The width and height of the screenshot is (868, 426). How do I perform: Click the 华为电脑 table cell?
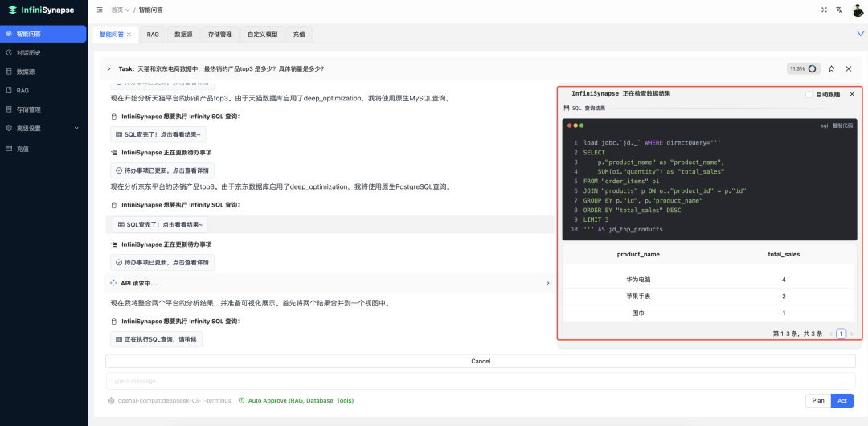[638, 280]
